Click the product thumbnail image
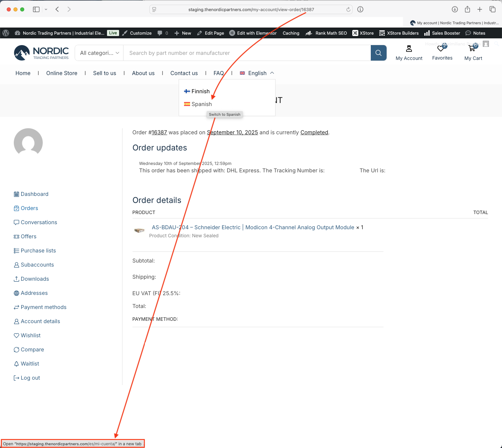The image size is (502, 448). pos(139,231)
